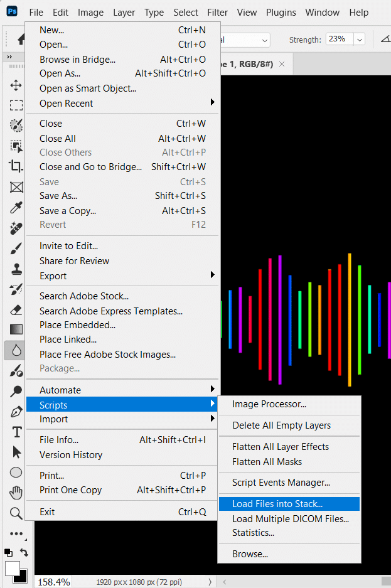Choose Place Embedded
The width and height of the screenshot is (391, 588).
122,325
